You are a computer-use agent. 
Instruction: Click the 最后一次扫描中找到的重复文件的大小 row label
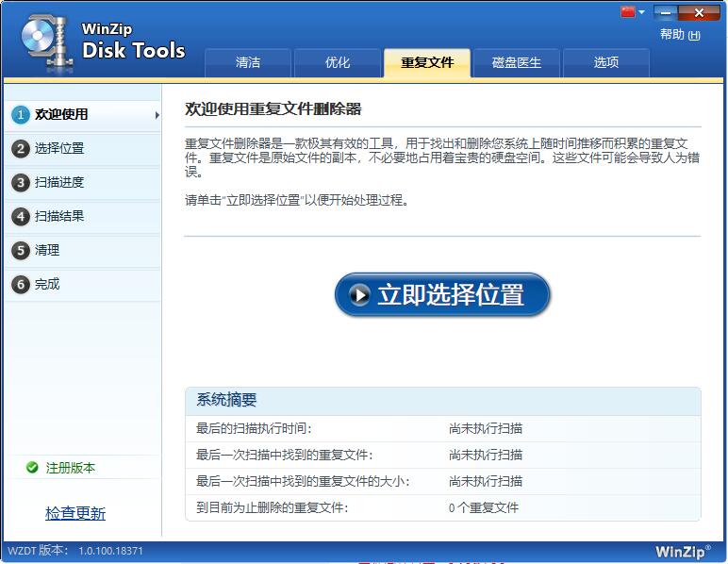tap(303, 481)
